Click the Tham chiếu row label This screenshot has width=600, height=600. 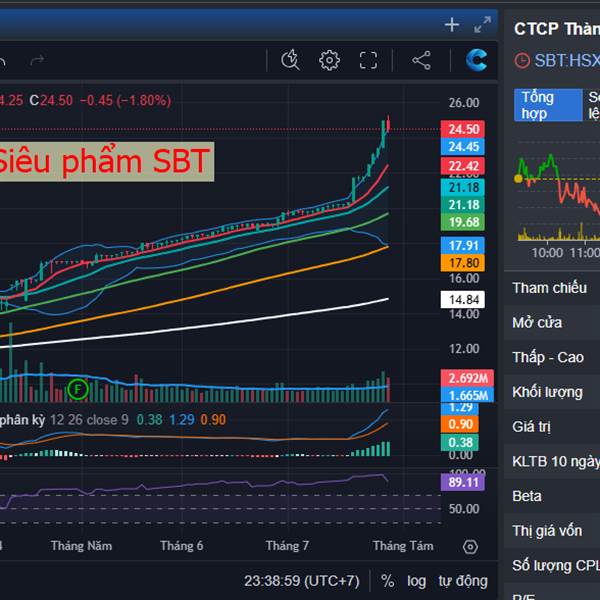coord(549,288)
